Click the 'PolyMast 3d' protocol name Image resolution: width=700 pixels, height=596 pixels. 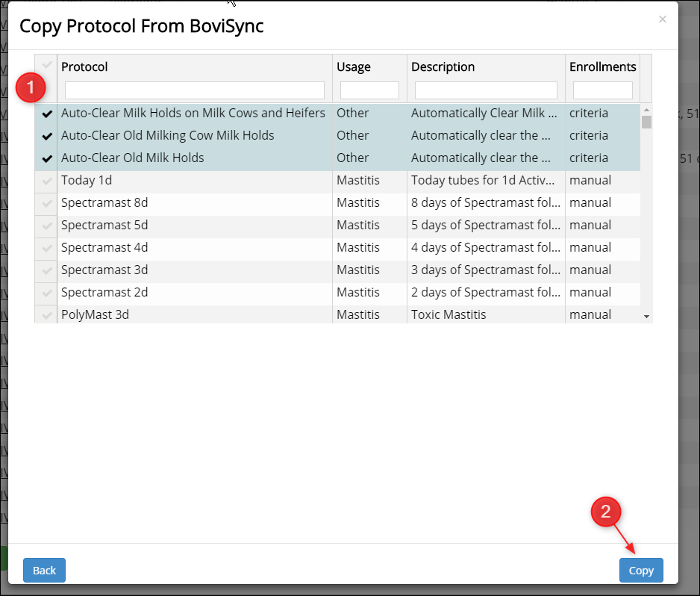[95, 314]
